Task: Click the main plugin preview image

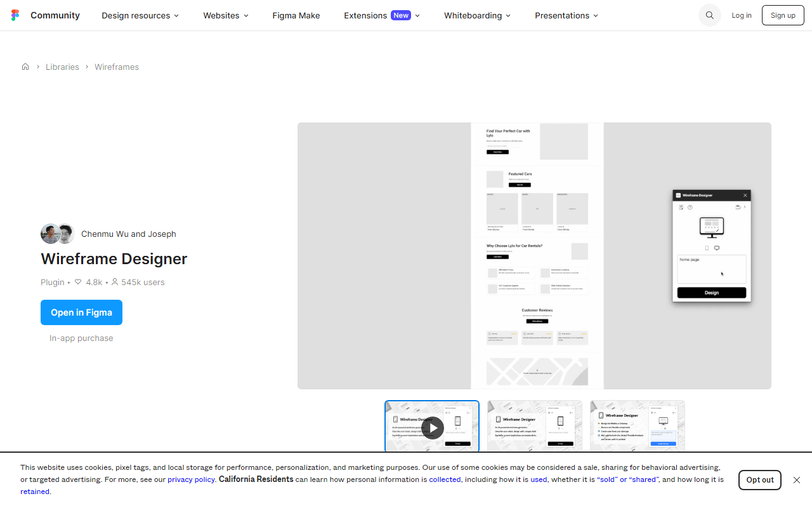Action: (x=534, y=256)
